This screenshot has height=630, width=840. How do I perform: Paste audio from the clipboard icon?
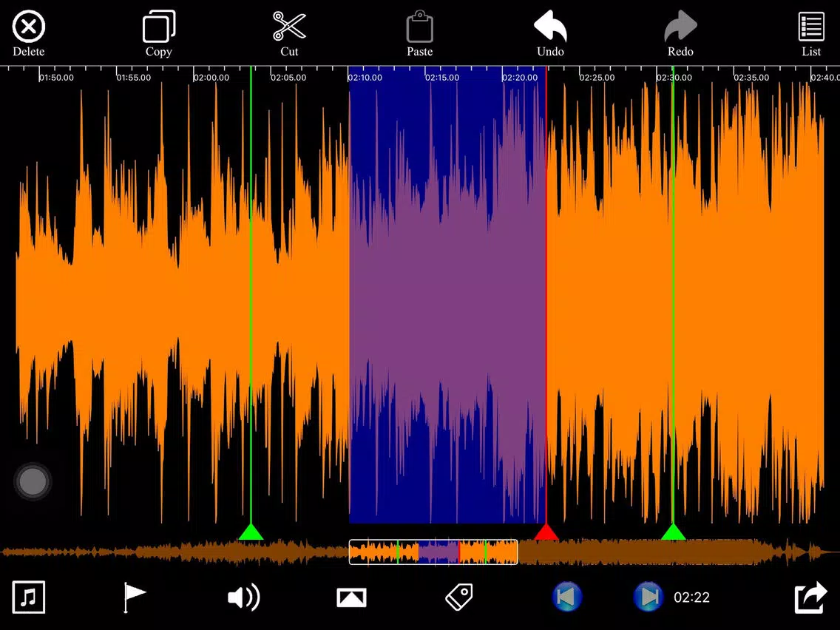pos(419,27)
